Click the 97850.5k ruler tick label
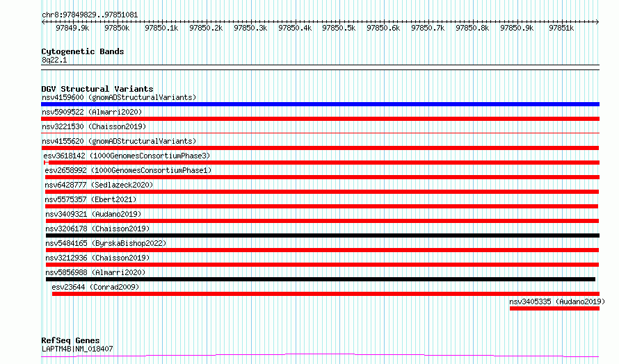 [x=339, y=28]
